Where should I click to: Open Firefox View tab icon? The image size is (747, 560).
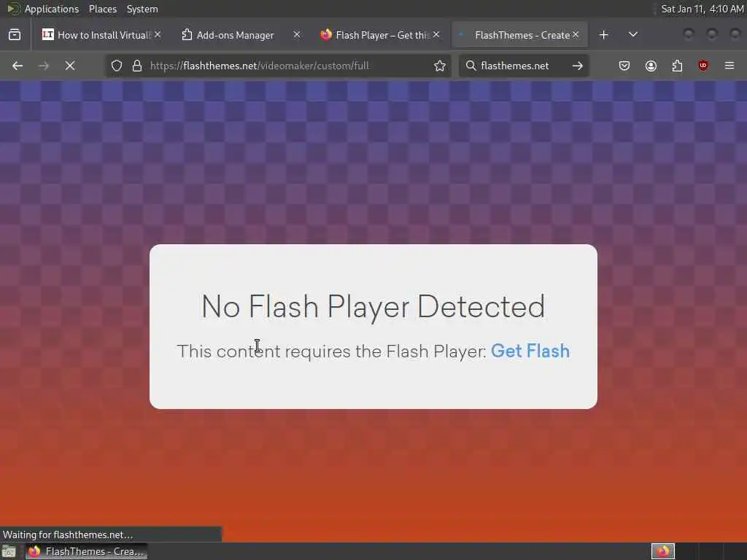(x=15, y=35)
